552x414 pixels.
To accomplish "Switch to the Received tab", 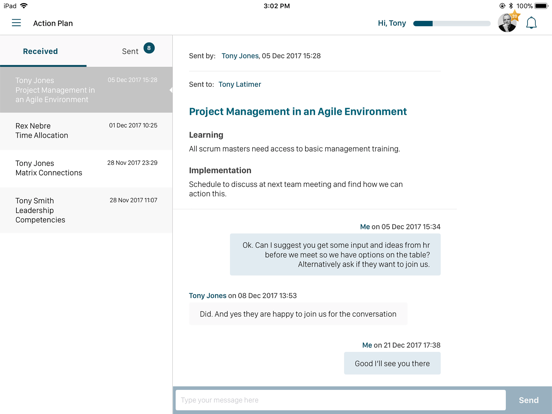I will coord(40,51).
